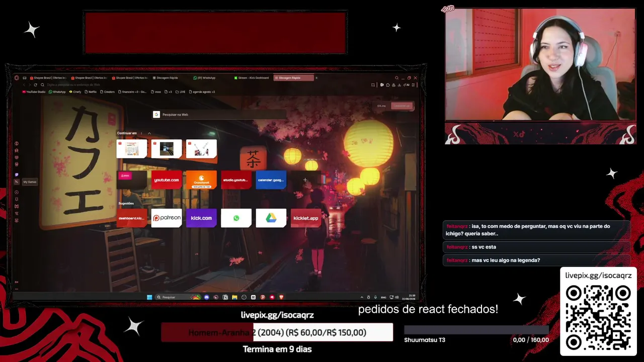
Task: Click the Windows Start button on taskbar
Action: coord(149,297)
